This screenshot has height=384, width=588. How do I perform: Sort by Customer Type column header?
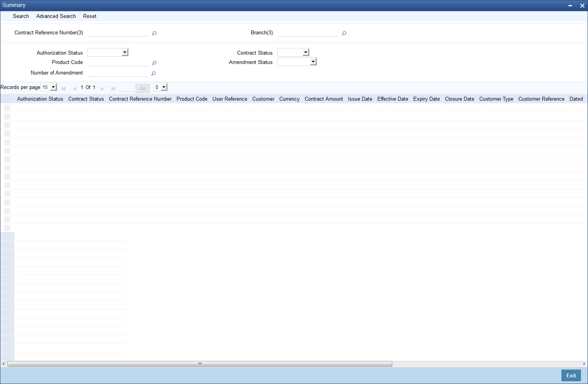(496, 99)
